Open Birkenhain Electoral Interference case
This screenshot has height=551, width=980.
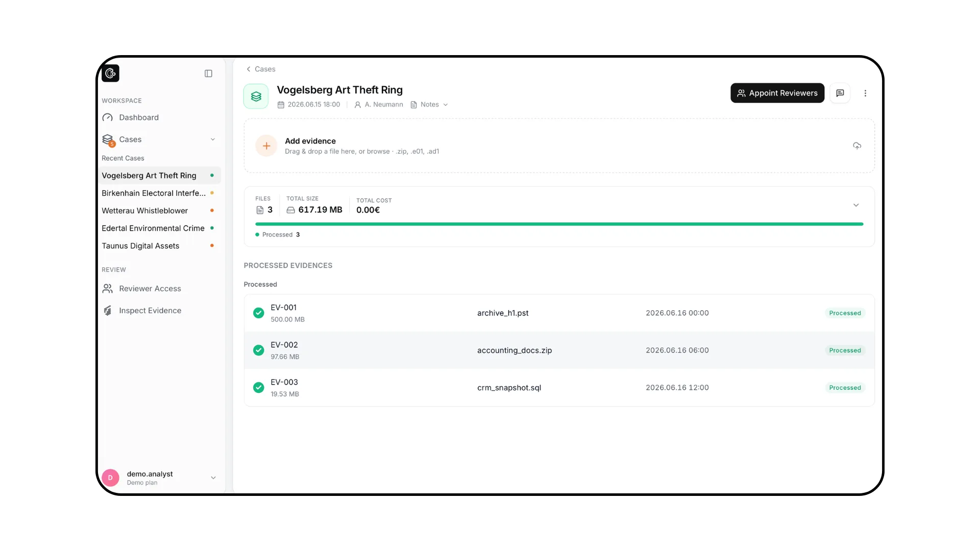coord(160,193)
